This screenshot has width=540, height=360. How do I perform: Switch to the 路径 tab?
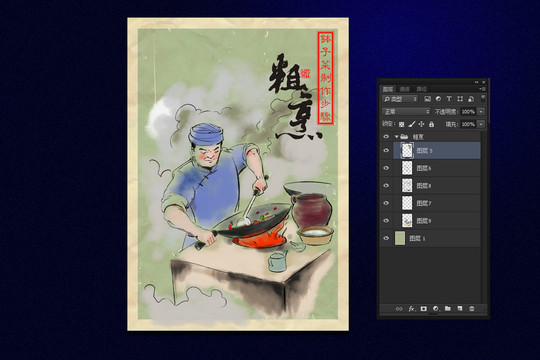[x=421, y=89]
